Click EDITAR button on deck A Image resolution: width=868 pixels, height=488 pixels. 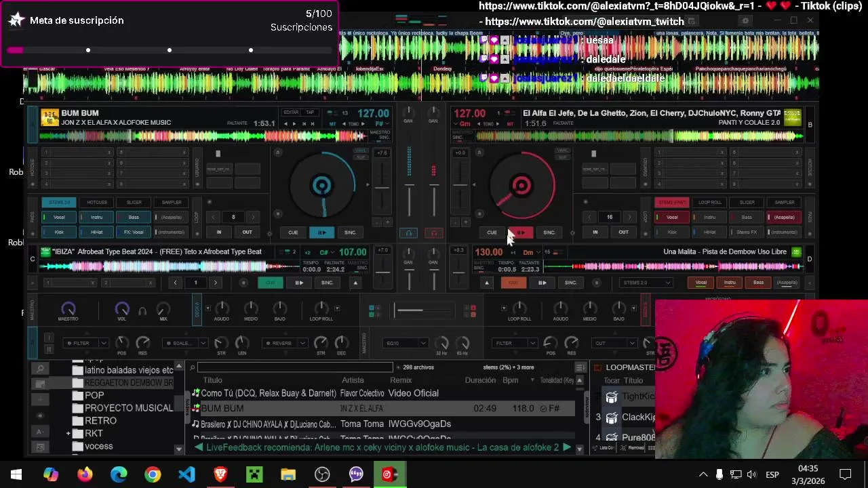click(291, 113)
